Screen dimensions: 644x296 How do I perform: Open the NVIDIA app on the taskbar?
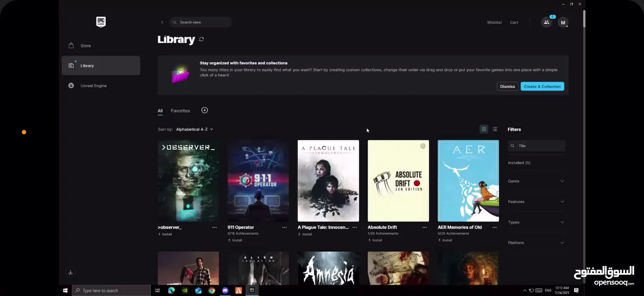click(185, 291)
